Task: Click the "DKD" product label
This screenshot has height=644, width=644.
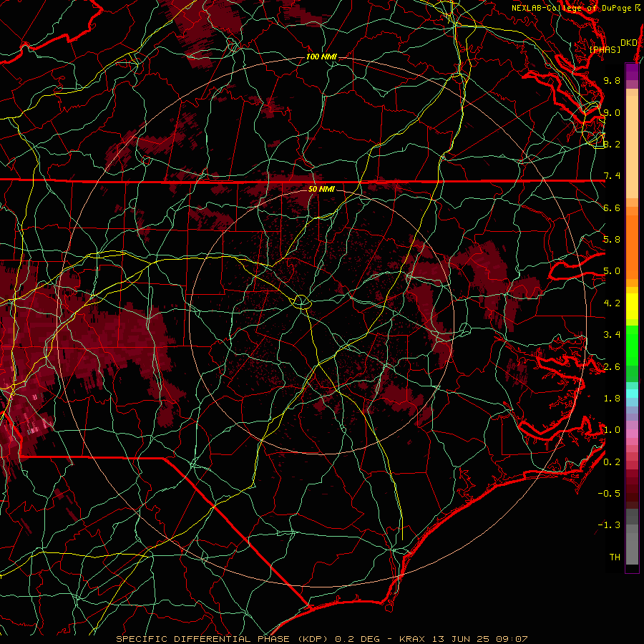Action: [628, 43]
